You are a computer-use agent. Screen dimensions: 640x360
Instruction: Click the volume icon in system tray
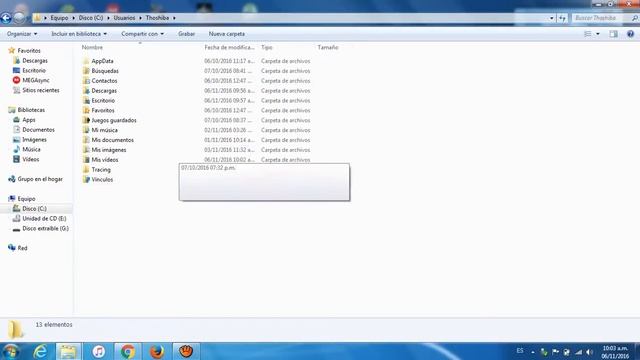(589, 352)
